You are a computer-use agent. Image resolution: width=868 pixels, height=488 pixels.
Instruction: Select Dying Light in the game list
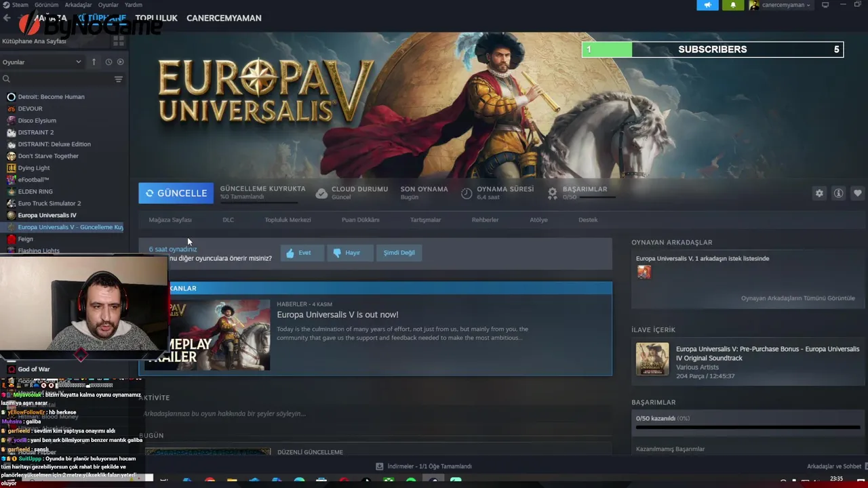34,168
